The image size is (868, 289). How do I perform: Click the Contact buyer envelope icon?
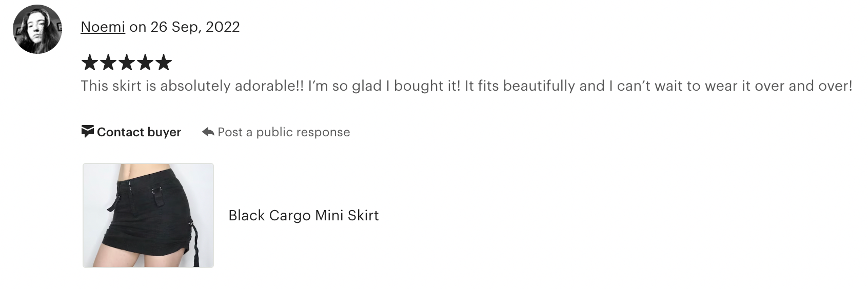click(x=88, y=132)
